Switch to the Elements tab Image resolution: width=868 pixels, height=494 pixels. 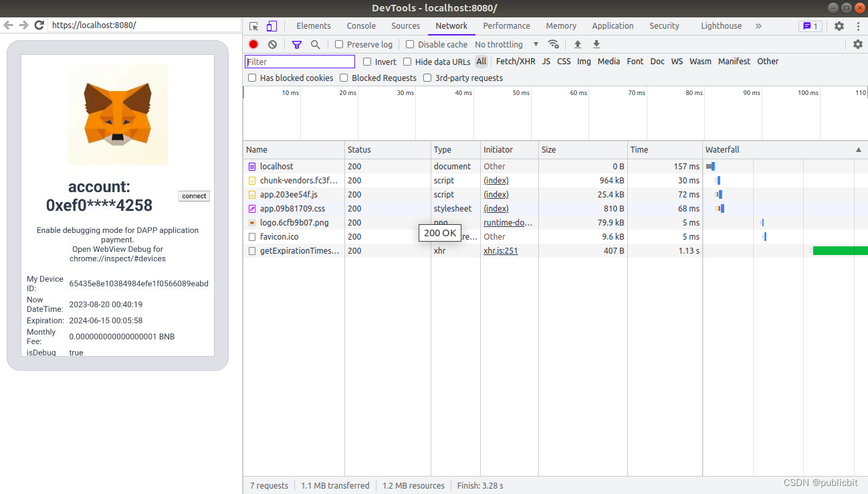point(314,26)
